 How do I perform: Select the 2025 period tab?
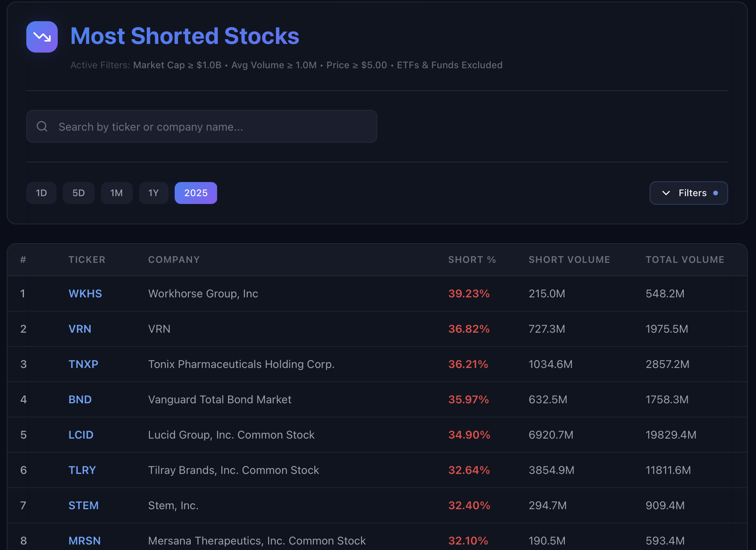(196, 193)
